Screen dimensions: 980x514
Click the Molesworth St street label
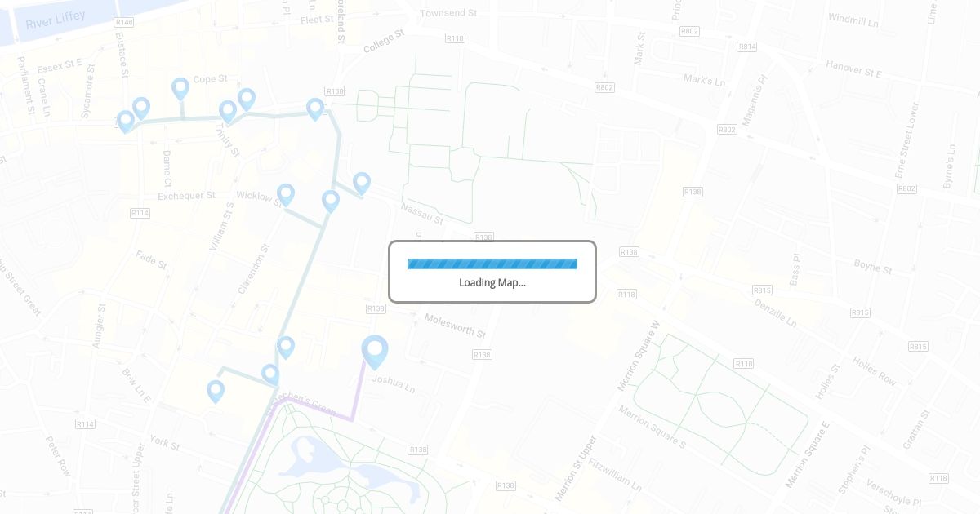click(x=455, y=325)
